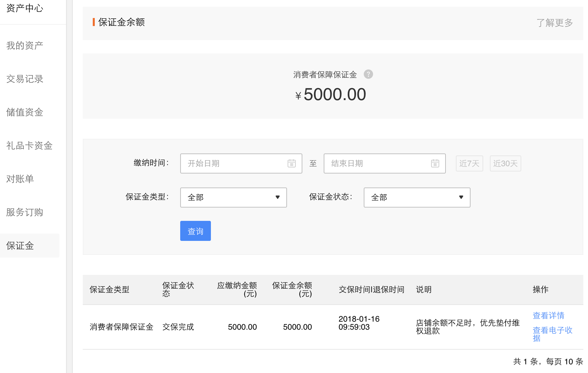Click the 结束日期 input field
This screenshot has height=373, width=588.
pos(377,163)
